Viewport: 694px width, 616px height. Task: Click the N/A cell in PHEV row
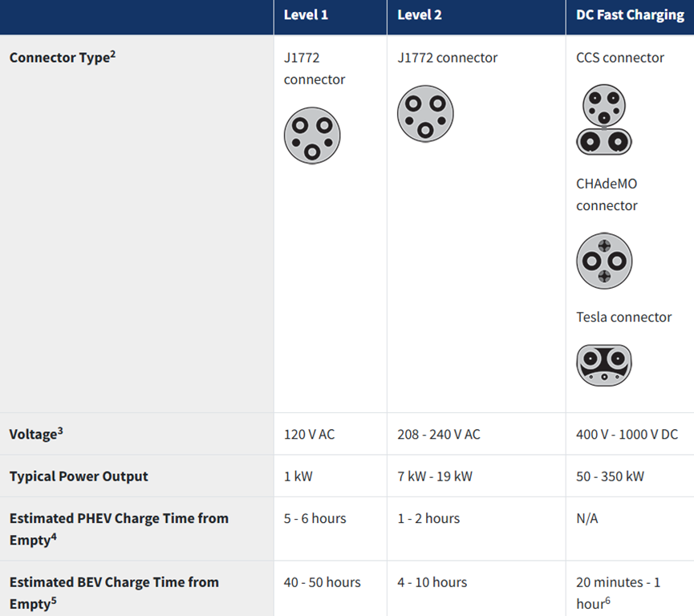point(587,519)
